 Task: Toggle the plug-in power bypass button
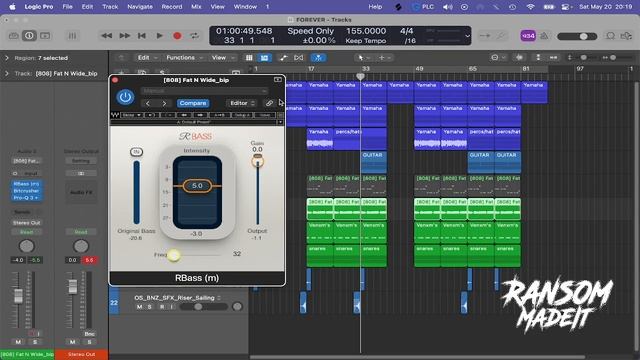[x=125, y=97]
